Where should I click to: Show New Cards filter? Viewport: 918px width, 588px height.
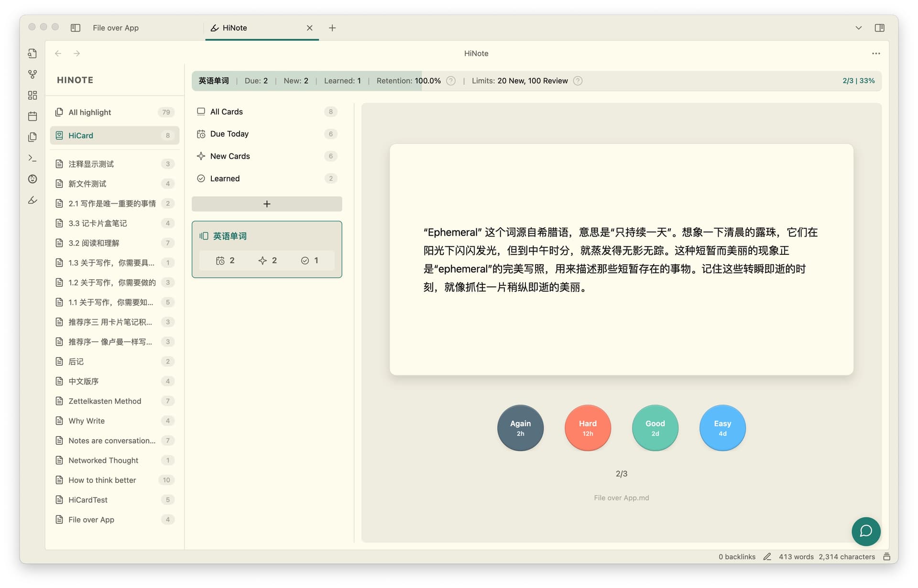(267, 156)
